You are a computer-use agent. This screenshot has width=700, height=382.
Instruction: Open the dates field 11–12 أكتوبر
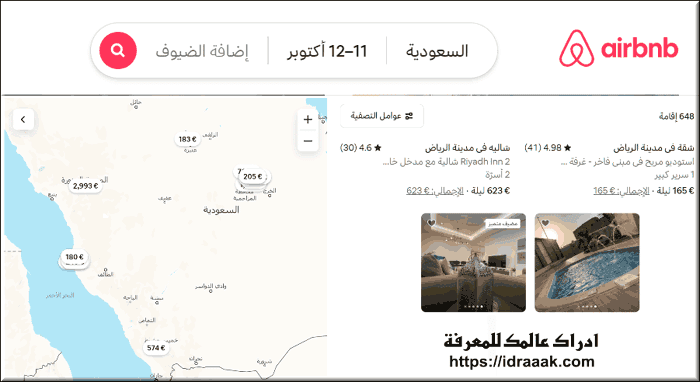[327, 51]
